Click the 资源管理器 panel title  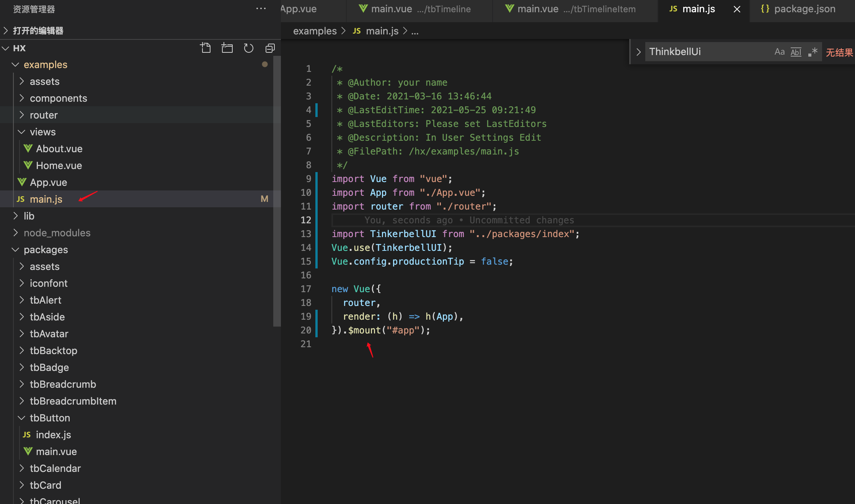point(34,9)
